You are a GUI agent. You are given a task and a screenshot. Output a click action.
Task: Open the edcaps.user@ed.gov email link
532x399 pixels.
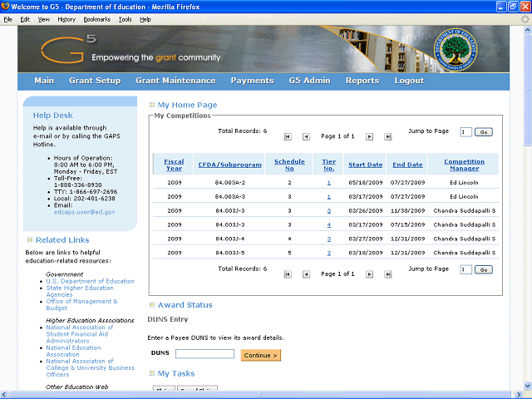[x=84, y=212]
